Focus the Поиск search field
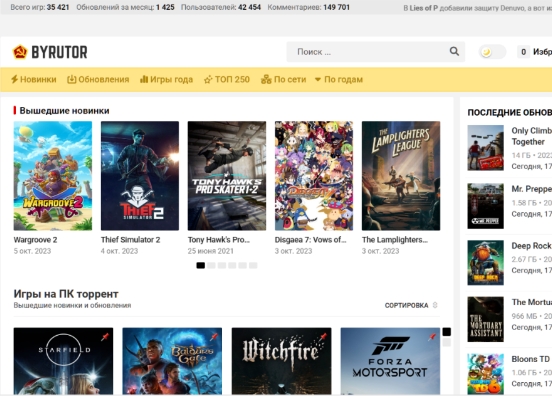 (x=375, y=52)
